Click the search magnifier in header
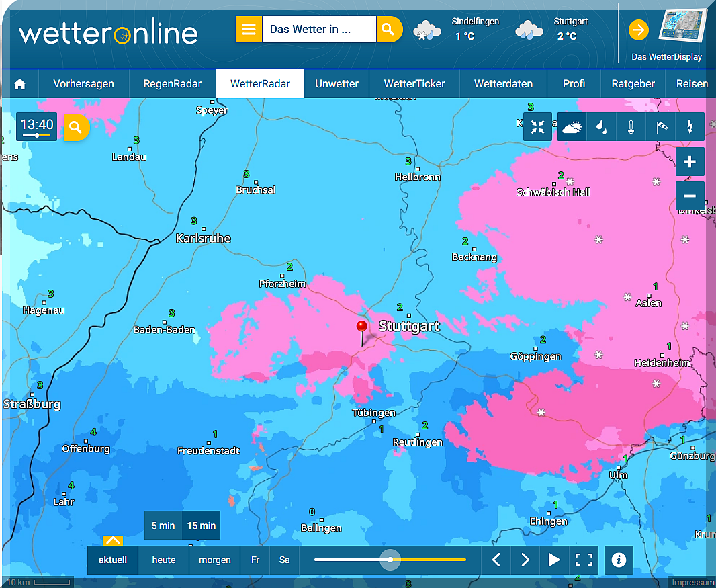 (388, 30)
